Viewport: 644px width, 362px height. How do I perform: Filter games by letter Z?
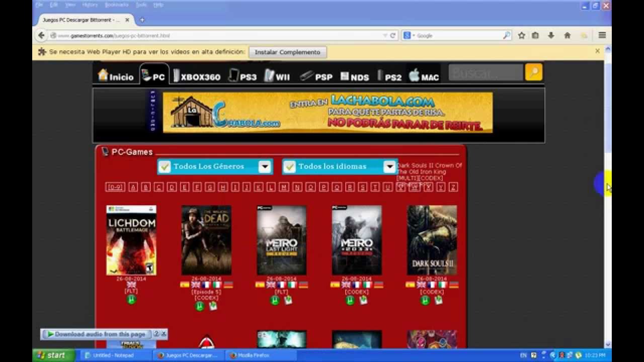(x=453, y=187)
